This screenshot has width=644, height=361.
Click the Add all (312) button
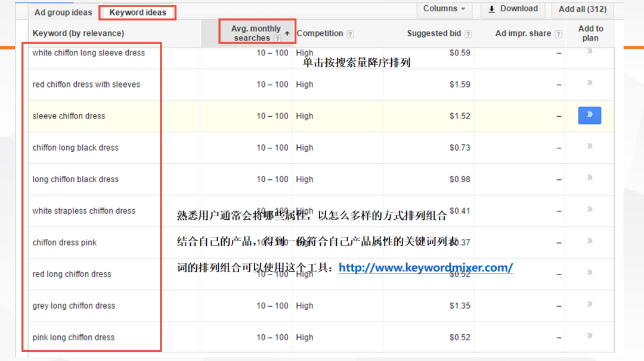(582, 9)
